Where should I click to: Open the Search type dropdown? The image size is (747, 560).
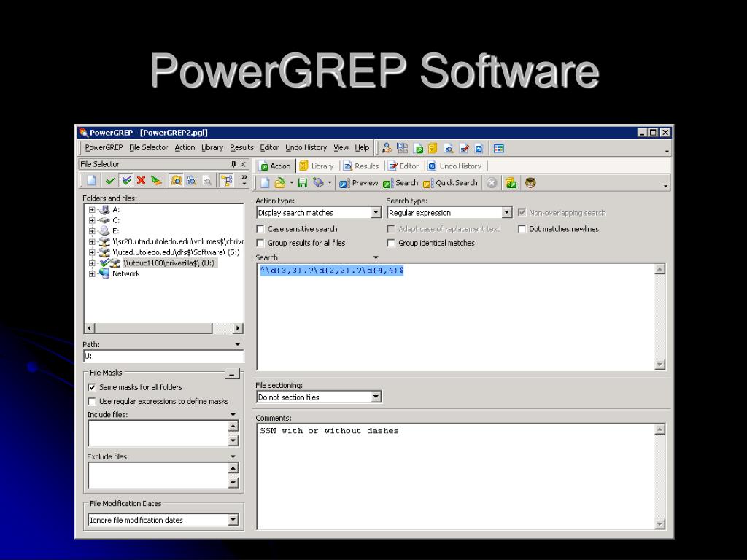click(x=507, y=212)
